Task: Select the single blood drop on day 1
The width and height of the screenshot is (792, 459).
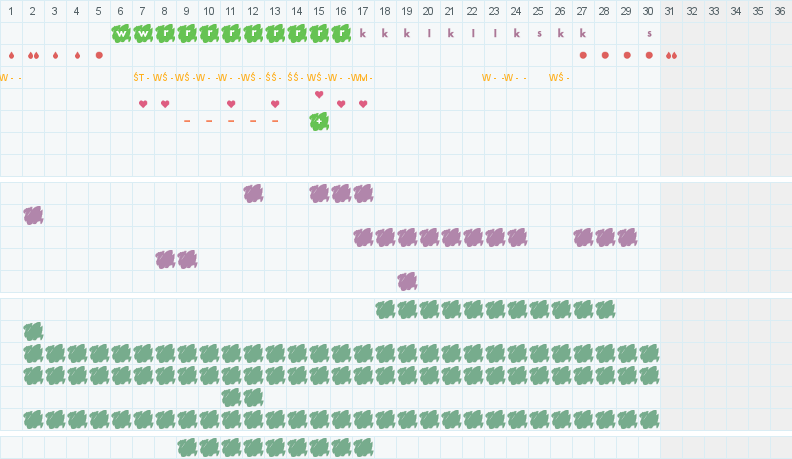Action: (11, 55)
